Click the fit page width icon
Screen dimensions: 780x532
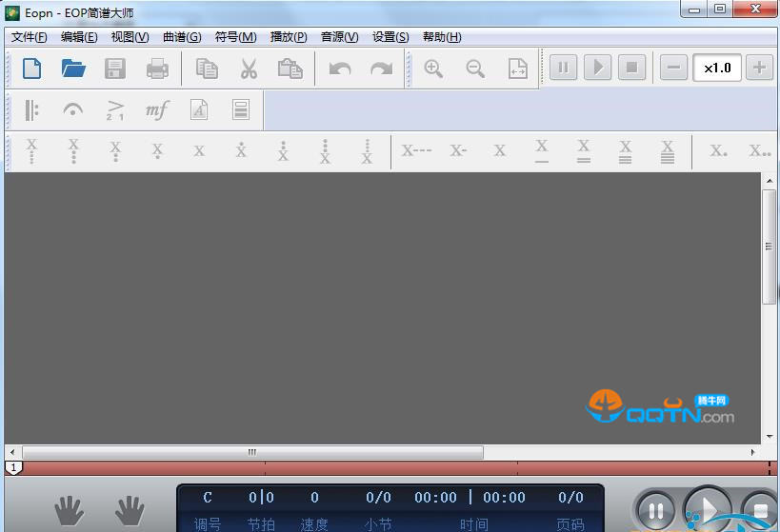tap(517, 69)
